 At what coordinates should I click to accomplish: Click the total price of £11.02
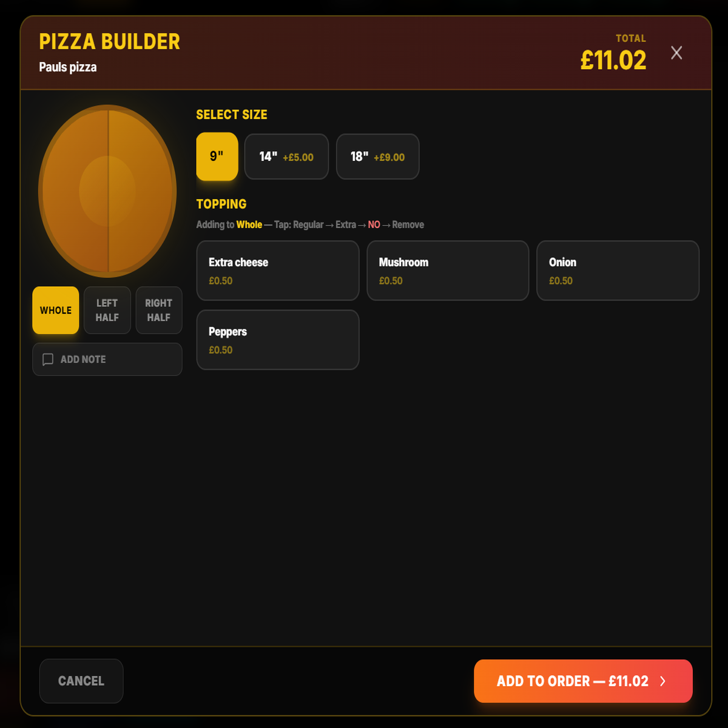(x=613, y=61)
